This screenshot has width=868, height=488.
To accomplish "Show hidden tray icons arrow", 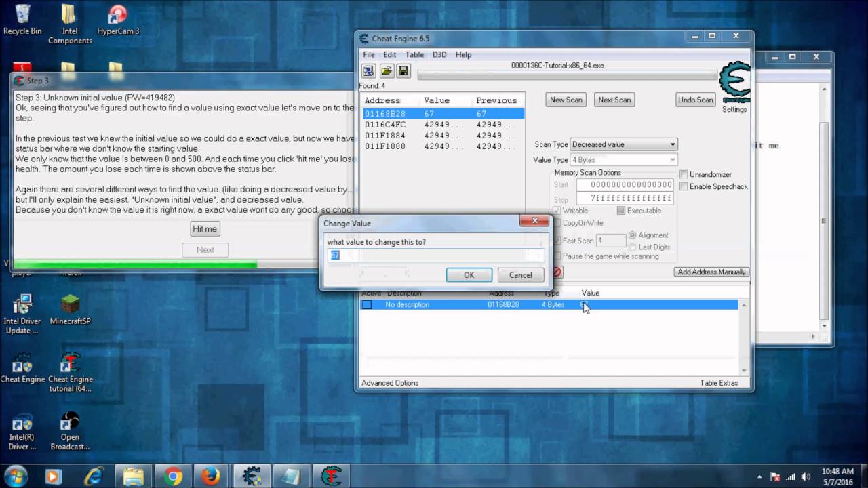I will click(759, 476).
